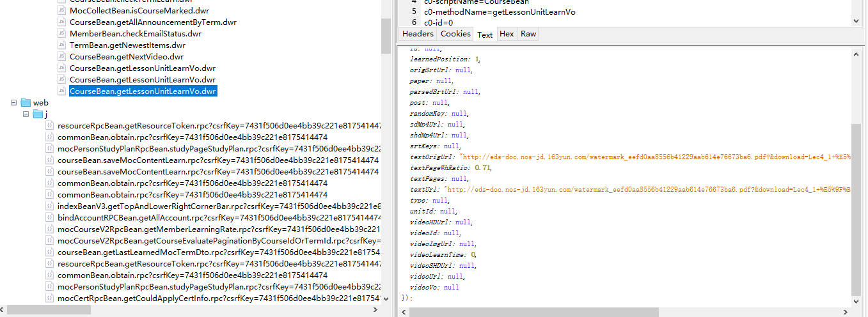The width and height of the screenshot is (868, 317).
Task: Open the Raw tab
Action: tap(528, 34)
